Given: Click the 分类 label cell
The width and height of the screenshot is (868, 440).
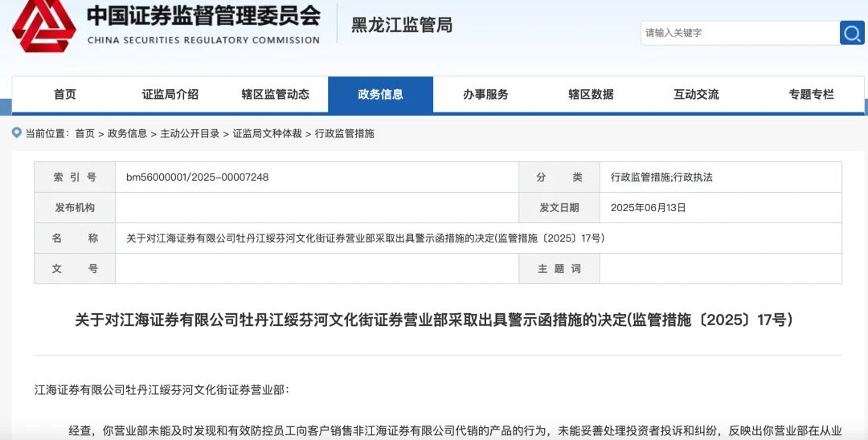Looking at the screenshot, I should (559, 177).
